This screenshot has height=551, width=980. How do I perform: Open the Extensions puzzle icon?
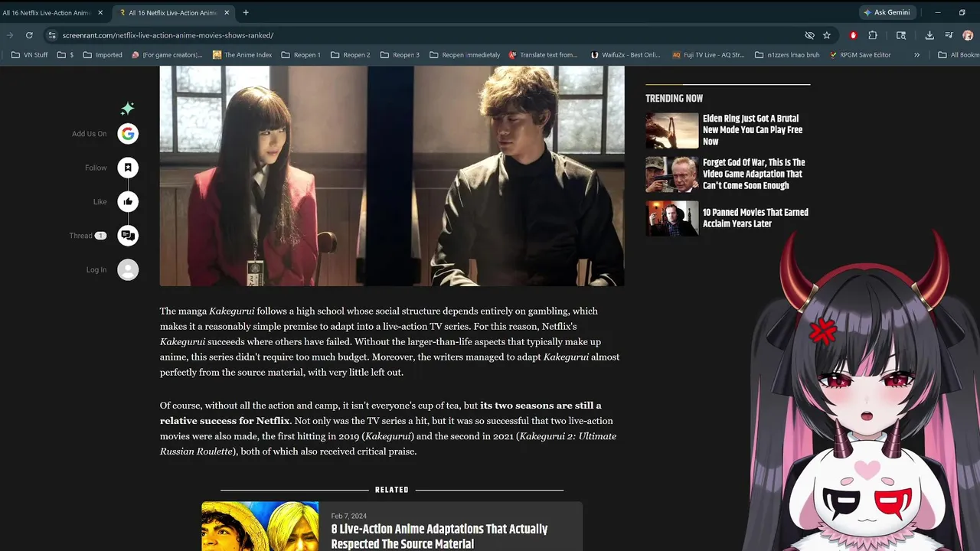(x=873, y=35)
